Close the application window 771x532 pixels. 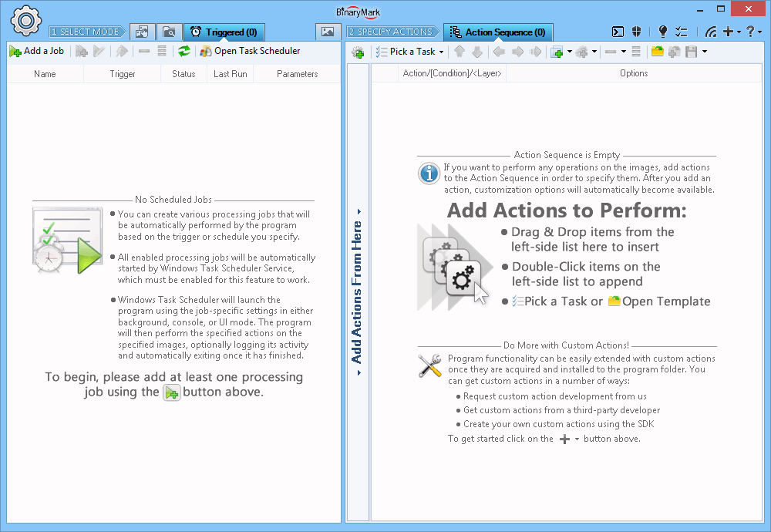[x=749, y=8]
